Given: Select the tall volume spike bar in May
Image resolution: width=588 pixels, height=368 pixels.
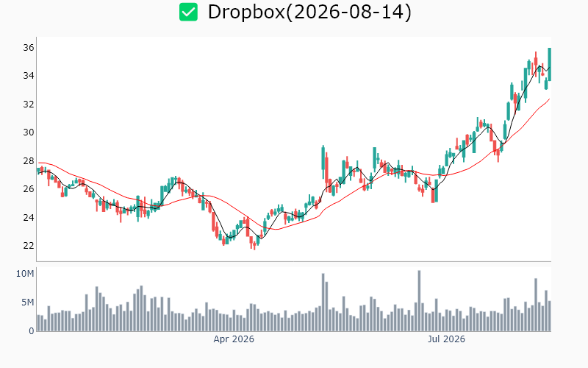Looking at the screenshot, I should [323, 302].
